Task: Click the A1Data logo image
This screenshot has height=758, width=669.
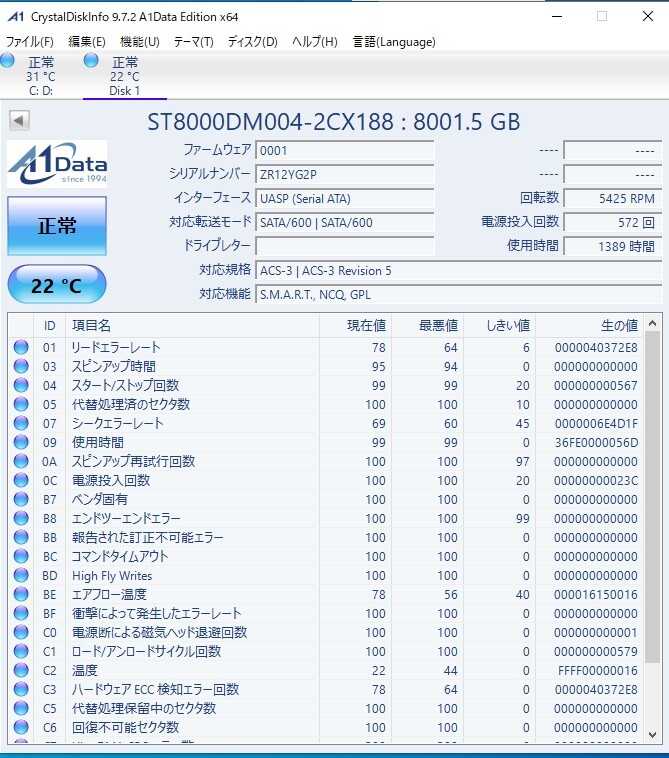Action: point(57,164)
